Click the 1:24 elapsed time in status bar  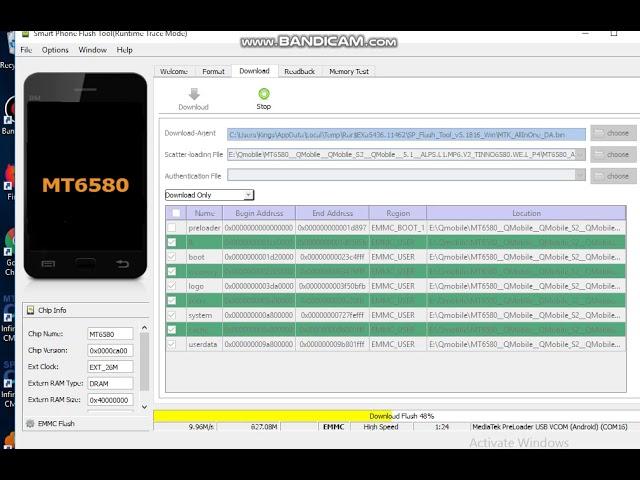point(442,427)
